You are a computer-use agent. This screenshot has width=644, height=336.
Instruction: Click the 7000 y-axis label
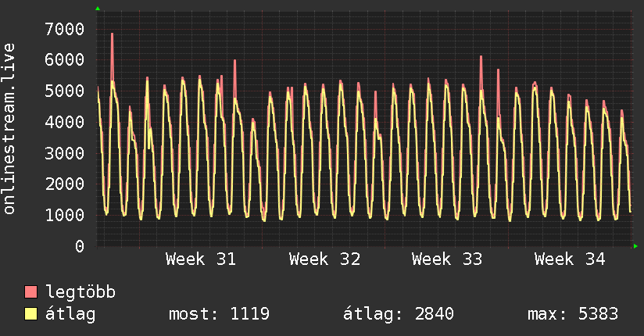[x=65, y=29]
